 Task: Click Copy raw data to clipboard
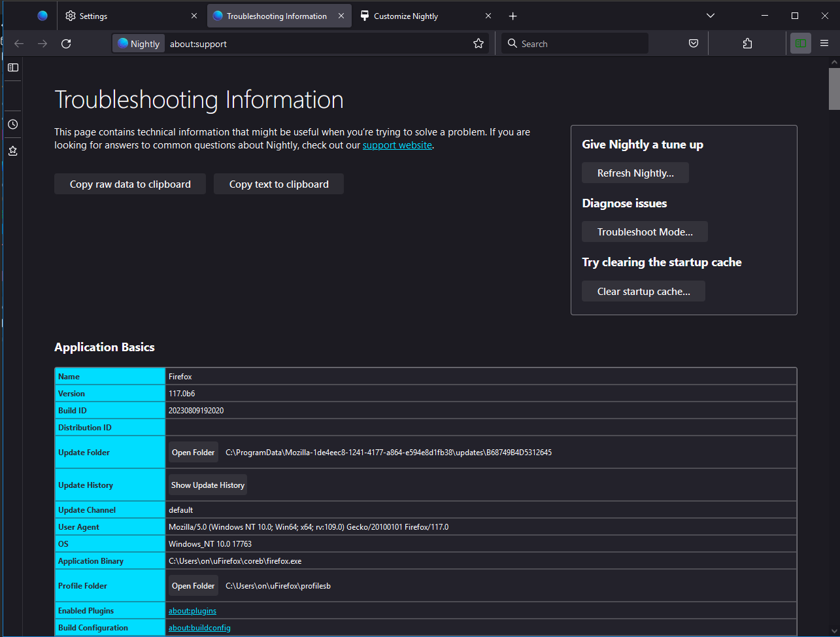click(x=130, y=184)
